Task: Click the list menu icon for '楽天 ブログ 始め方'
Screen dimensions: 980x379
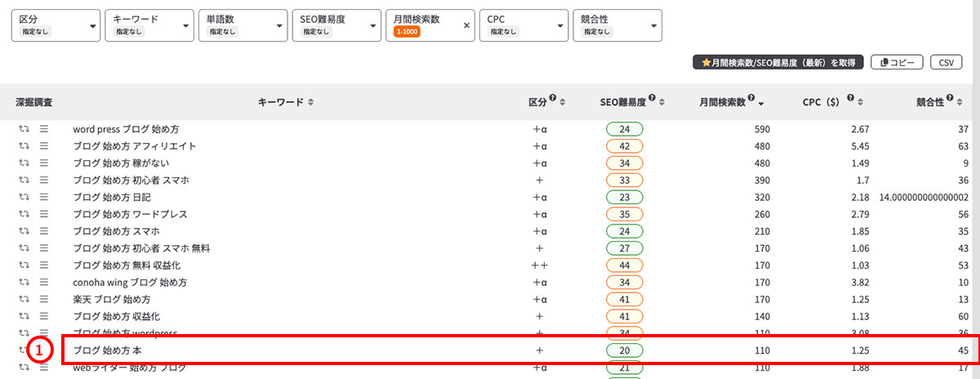Action: coord(44,300)
